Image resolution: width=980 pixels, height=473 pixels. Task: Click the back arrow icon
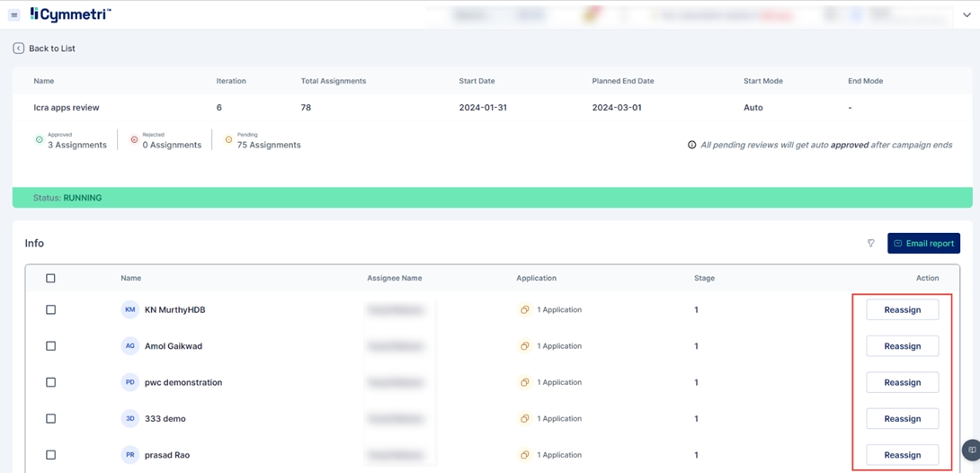pyautogui.click(x=18, y=49)
